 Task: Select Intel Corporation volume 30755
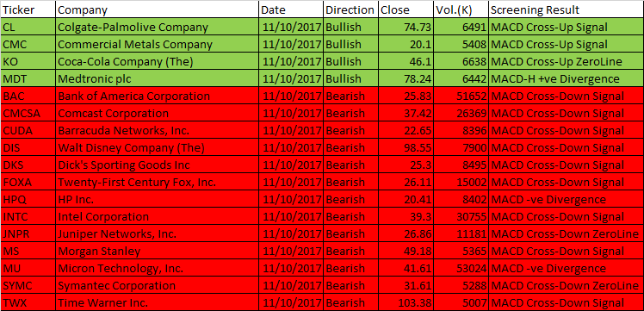coord(461,216)
